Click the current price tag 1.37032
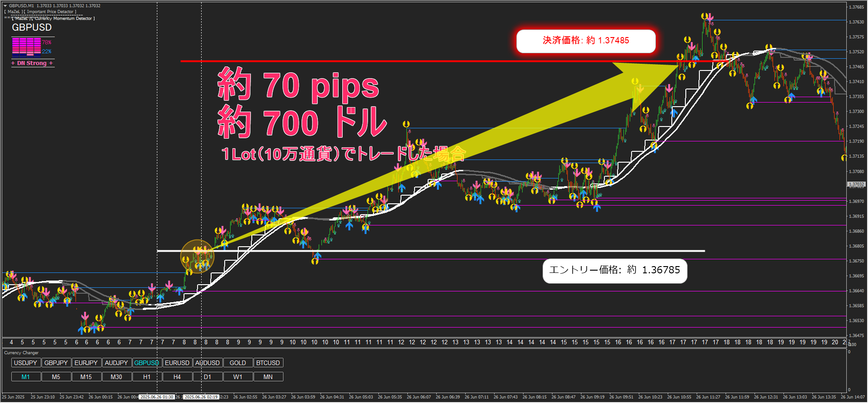 856,184
